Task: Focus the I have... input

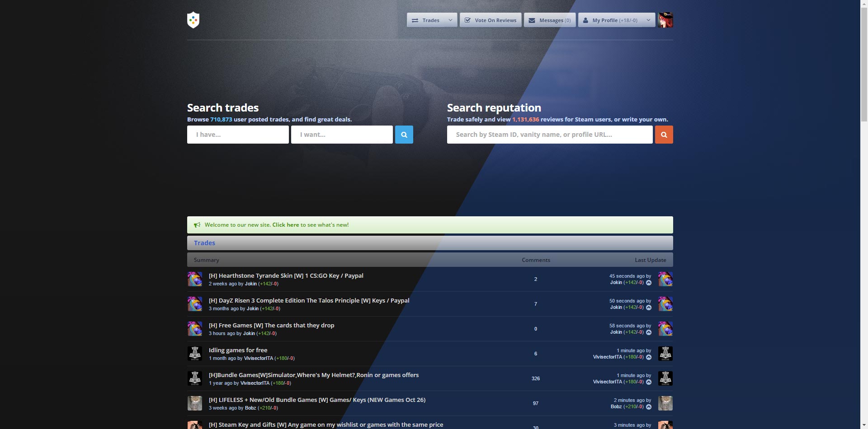Action: click(x=238, y=135)
